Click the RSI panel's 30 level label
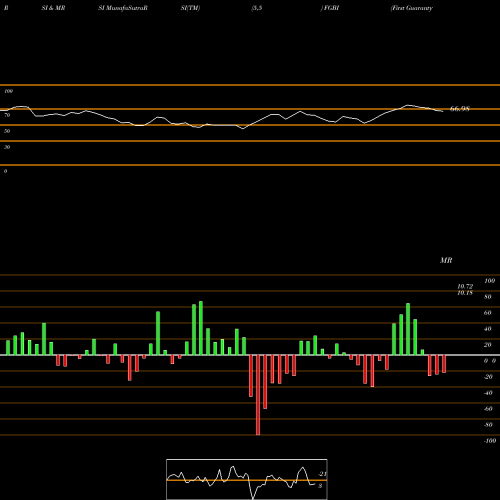Image resolution: width=500 pixels, height=500 pixels. click(7, 147)
